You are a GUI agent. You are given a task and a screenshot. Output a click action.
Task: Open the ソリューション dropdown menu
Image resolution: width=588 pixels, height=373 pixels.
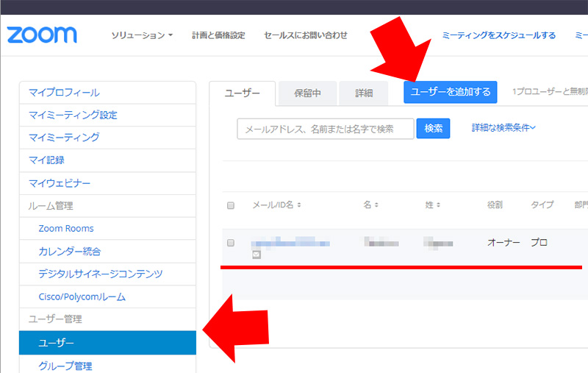[141, 35]
